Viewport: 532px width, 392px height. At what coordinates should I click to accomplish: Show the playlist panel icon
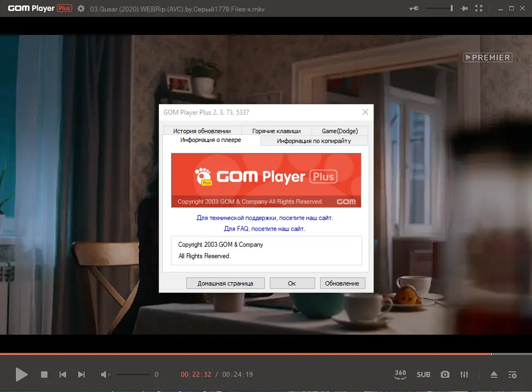tap(512, 375)
